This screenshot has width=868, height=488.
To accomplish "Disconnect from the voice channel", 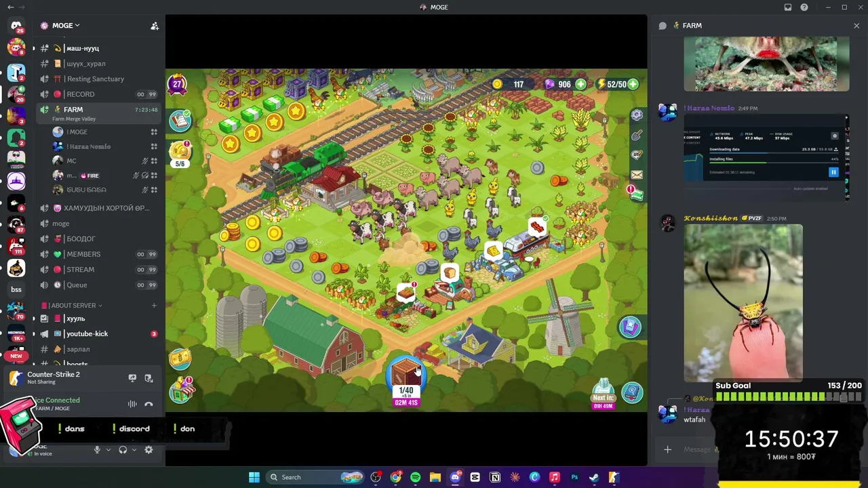I will pyautogui.click(x=149, y=404).
